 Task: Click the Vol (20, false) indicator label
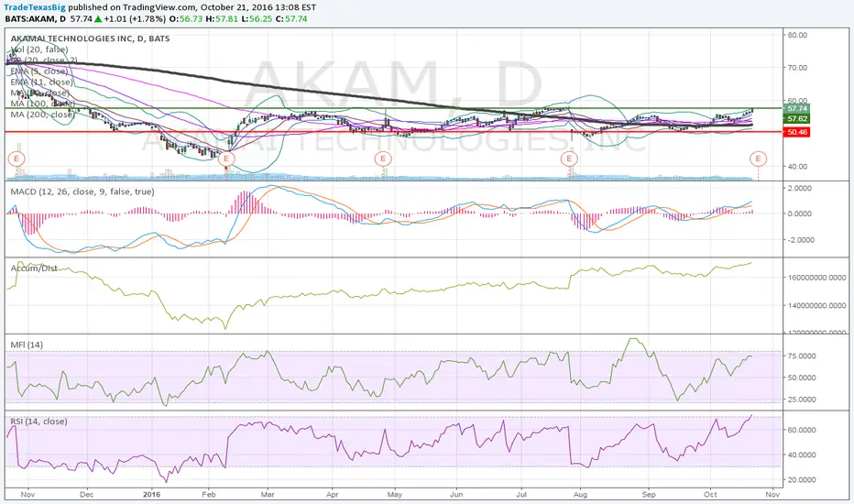click(x=39, y=49)
